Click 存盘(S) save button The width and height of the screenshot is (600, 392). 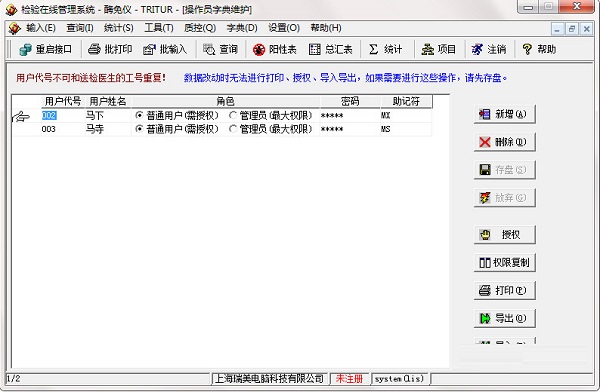coord(504,170)
